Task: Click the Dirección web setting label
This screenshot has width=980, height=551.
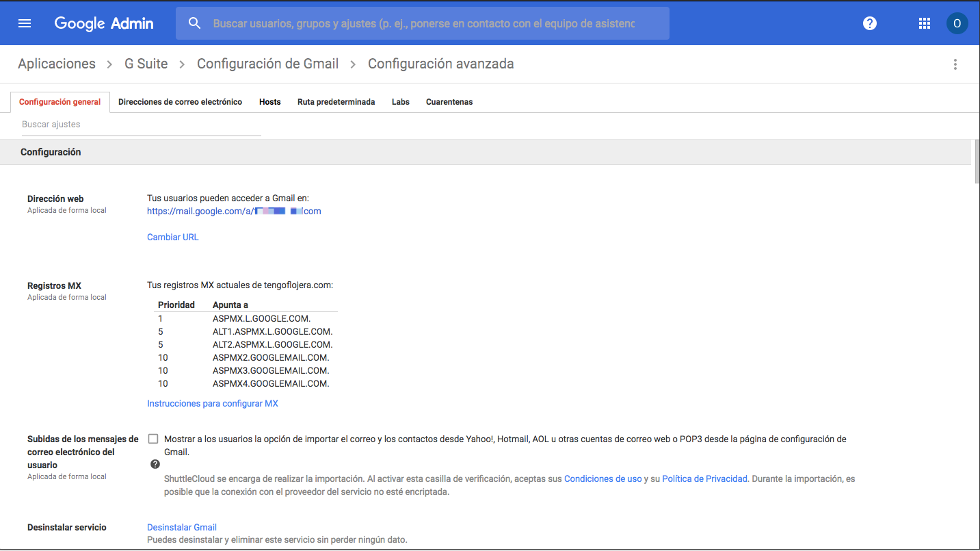Action: (55, 199)
